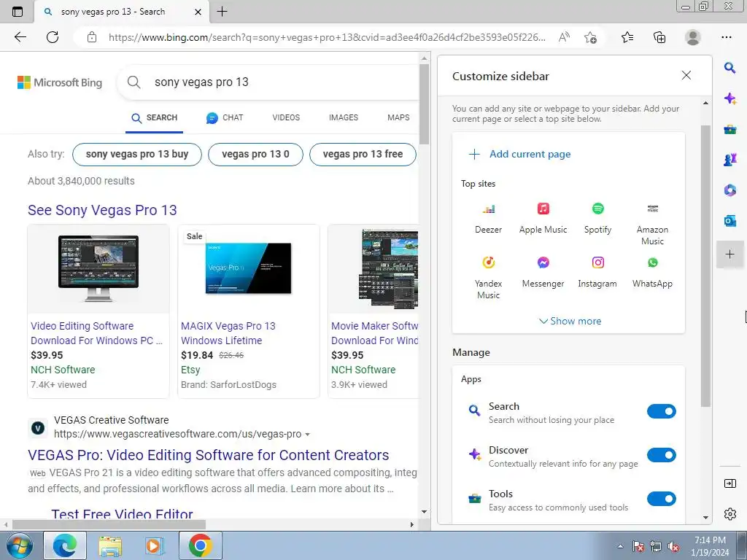This screenshot has height=560, width=747.
Task: Open a new tab with plus button
Action: [222, 12]
